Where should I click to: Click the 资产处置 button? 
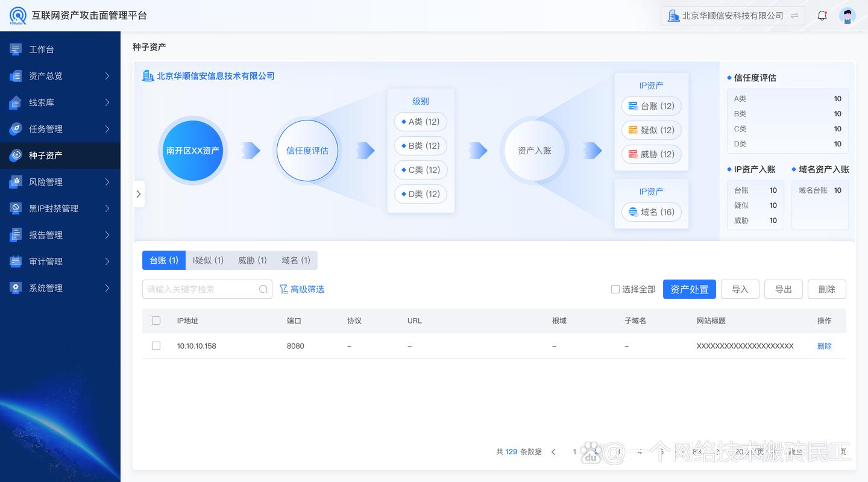pos(689,289)
